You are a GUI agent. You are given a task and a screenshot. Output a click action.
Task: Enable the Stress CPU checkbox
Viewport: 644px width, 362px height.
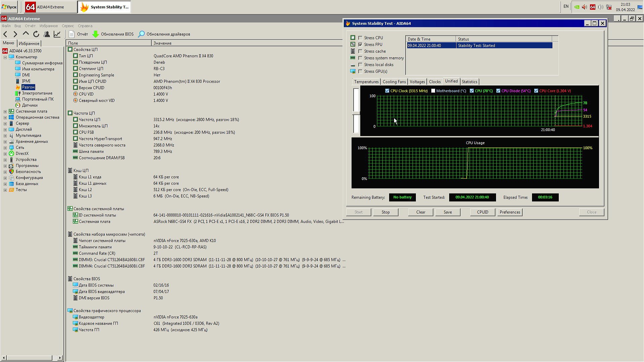tap(360, 38)
